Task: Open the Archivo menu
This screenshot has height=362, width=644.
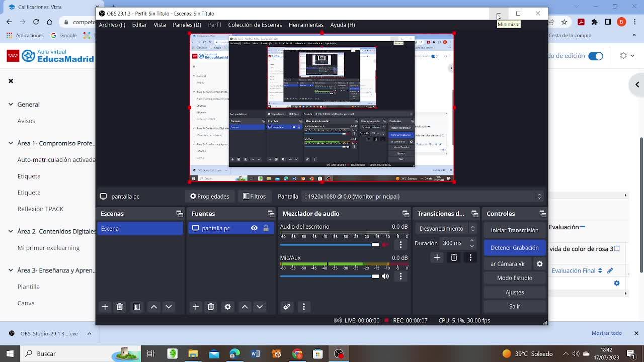Action: pyautogui.click(x=112, y=25)
